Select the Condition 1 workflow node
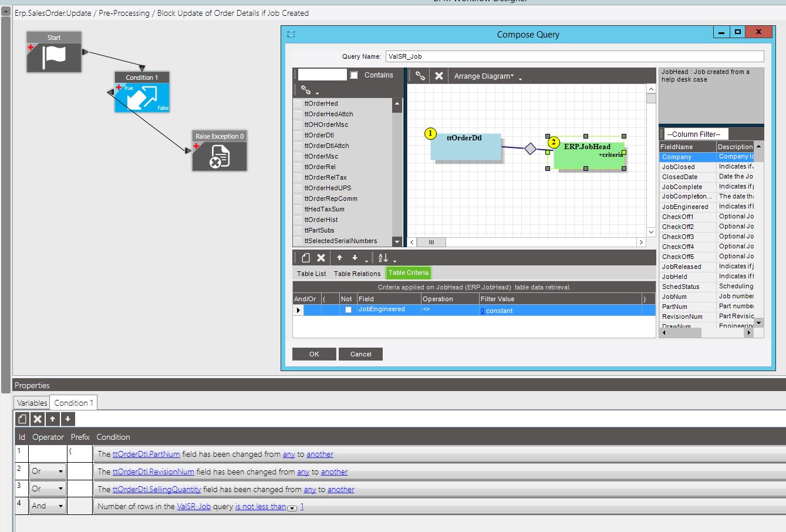Viewport: 786px width, 532px height. pos(142,92)
